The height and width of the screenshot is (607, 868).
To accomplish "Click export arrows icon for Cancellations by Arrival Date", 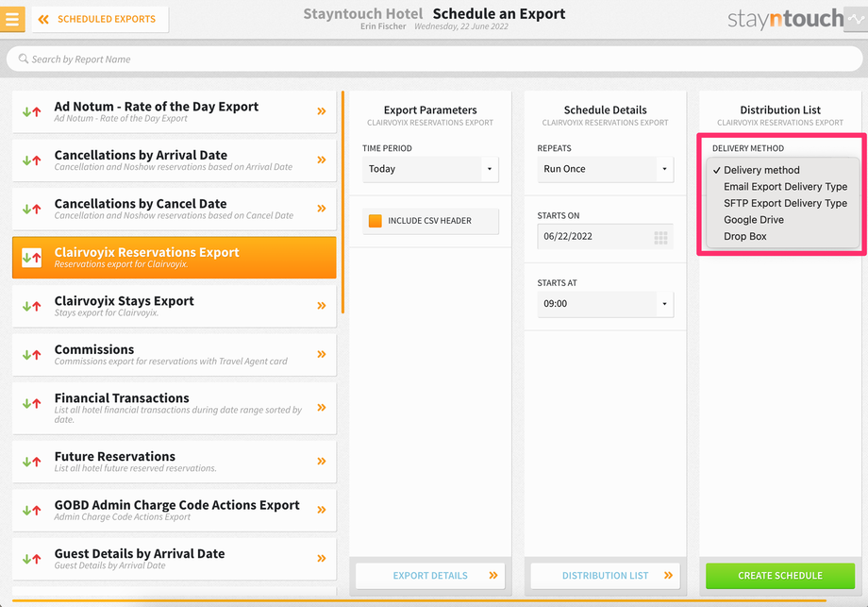I will 31,160.
